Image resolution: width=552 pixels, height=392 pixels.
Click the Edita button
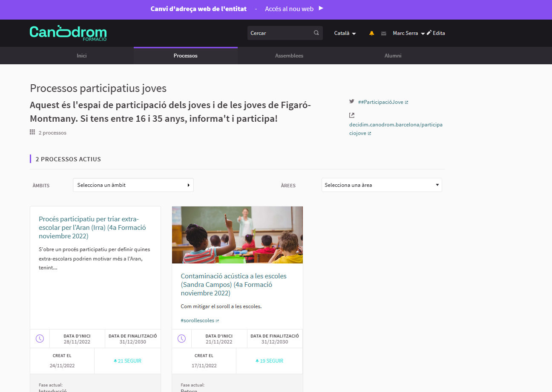[436, 33]
